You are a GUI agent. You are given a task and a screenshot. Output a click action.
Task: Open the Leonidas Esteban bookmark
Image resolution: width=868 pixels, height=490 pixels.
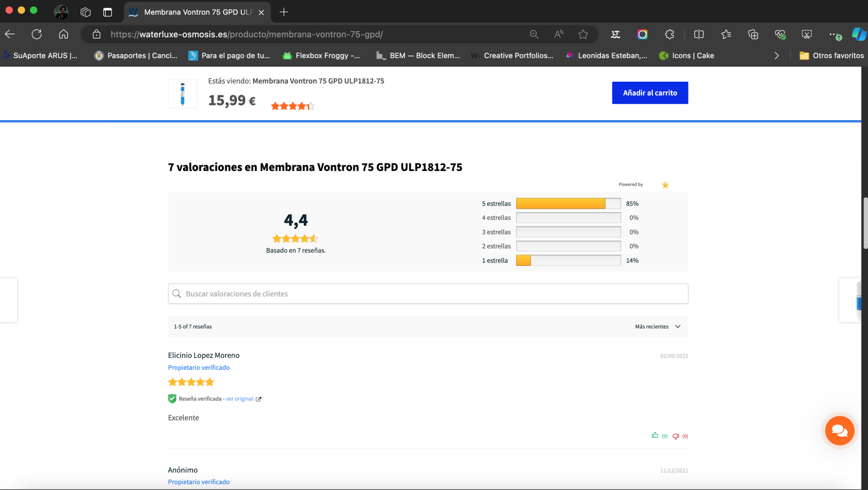pyautogui.click(x=606, y=55)
